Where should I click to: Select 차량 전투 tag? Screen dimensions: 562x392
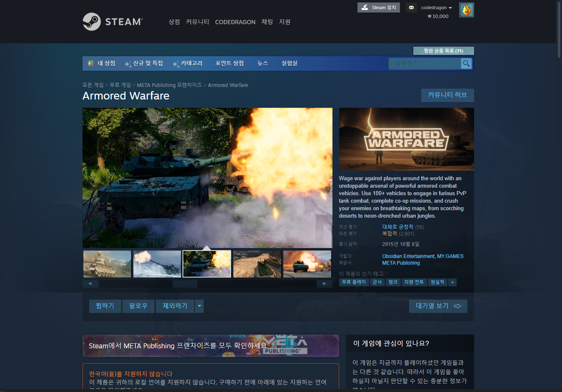tap(414, 282)
